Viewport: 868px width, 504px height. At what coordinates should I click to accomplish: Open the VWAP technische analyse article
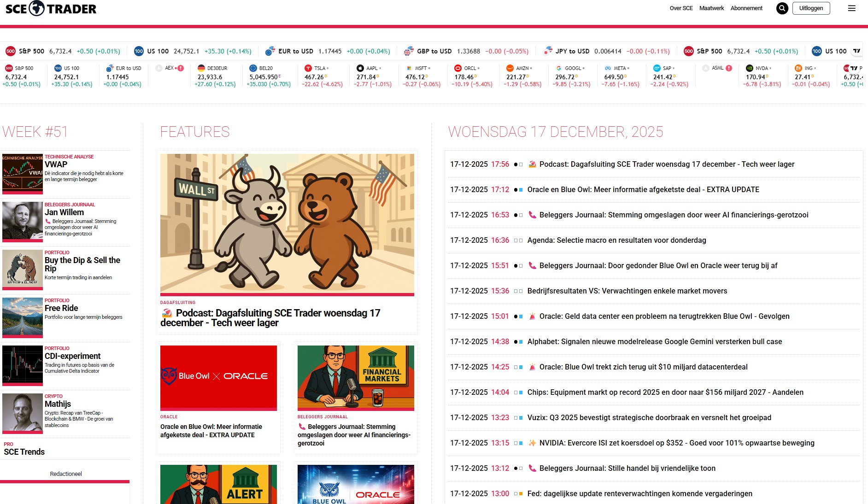[x=56, y=164]
